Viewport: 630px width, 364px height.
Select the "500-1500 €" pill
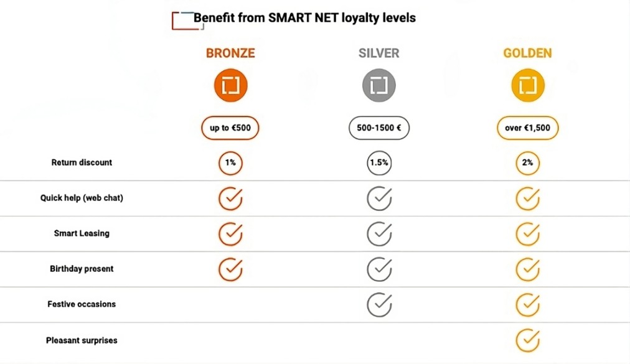click(x=378, y=128)
